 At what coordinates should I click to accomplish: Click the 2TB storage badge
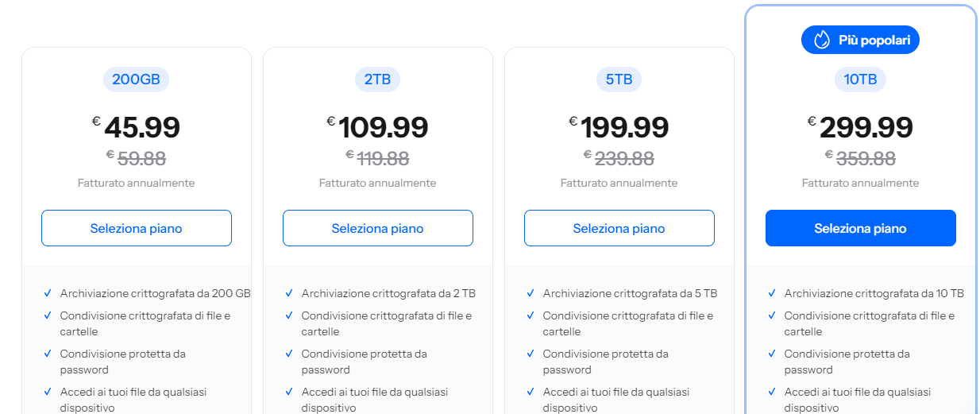pos(377,79)
